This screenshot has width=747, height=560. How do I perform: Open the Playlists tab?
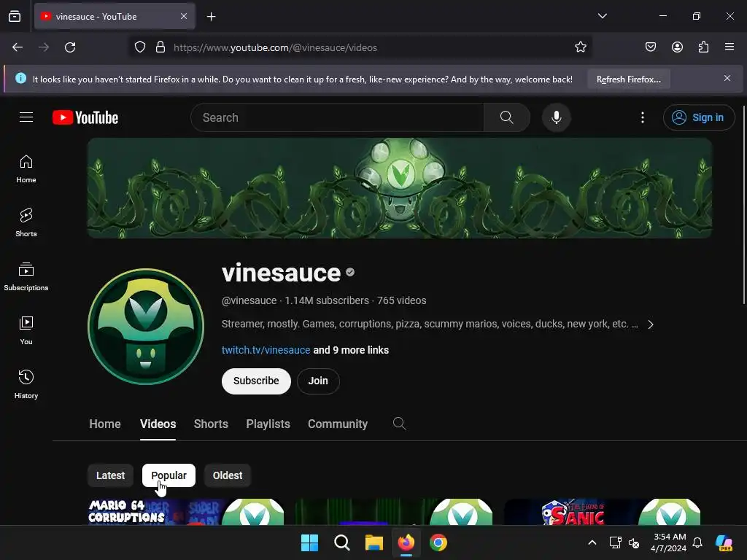pyautogui.click(x=268, y=424)
